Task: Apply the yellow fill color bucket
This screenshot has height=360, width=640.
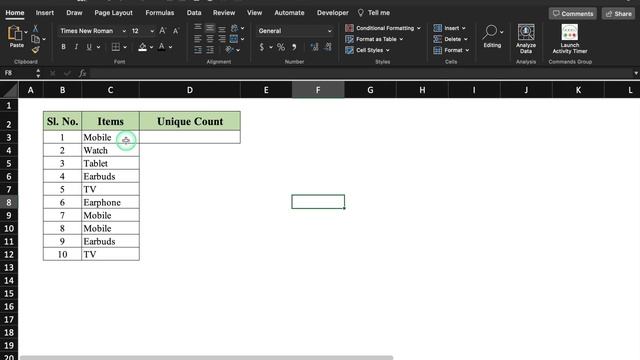Action: click(x=142, y=47)
